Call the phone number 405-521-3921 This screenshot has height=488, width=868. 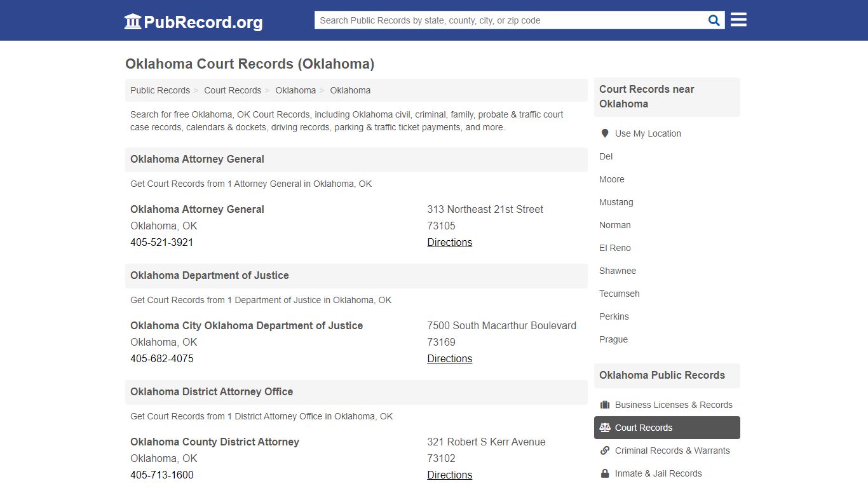162,242
